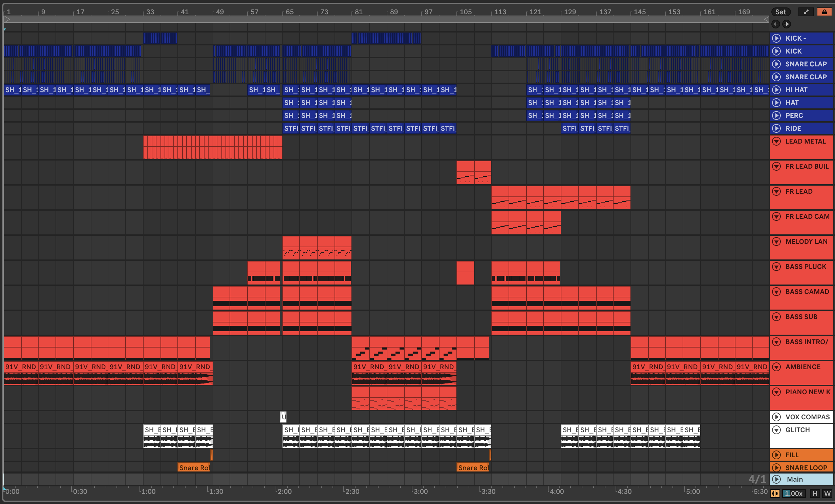Screen dimensions: 835x504
Task: Collapse the LEAD METAL track
Action: click(776, 141)
